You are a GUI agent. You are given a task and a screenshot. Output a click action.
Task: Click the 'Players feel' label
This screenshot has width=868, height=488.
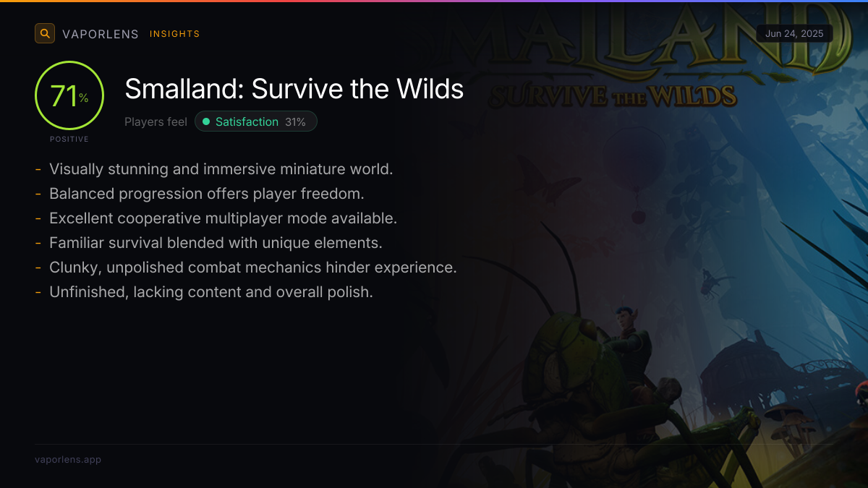156,121
